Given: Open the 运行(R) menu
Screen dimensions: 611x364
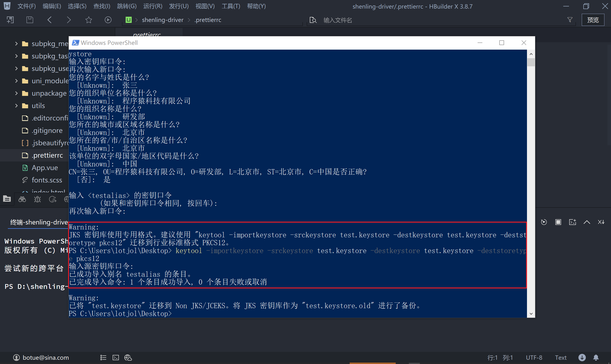Looking at the screenshot, I should pyautogui.click(x=153, y=6).
